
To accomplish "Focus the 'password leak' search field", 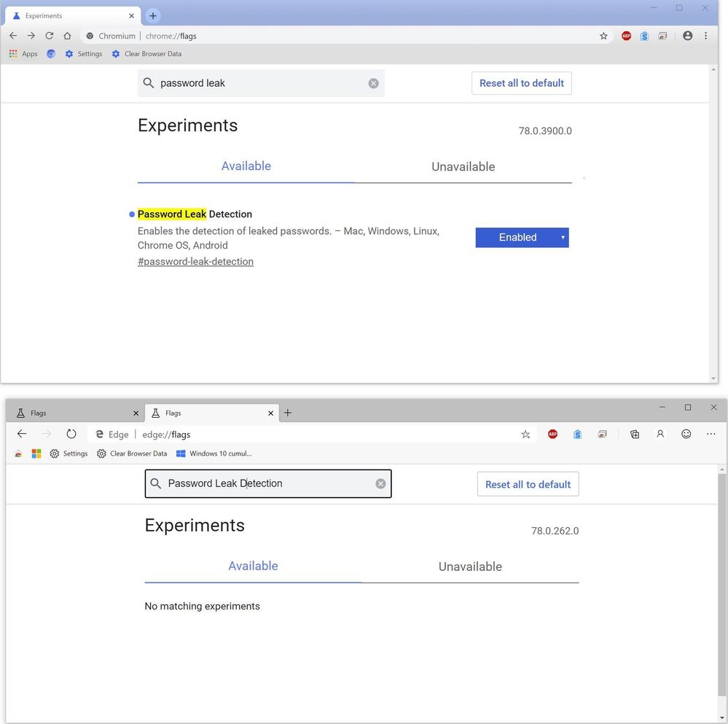I will (x=261, y=83).
